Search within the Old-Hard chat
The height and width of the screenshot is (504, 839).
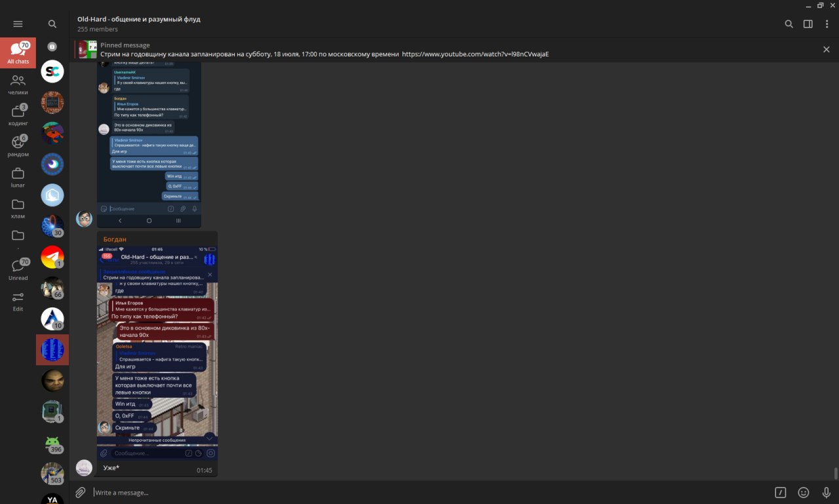click(x=789, y=24)
